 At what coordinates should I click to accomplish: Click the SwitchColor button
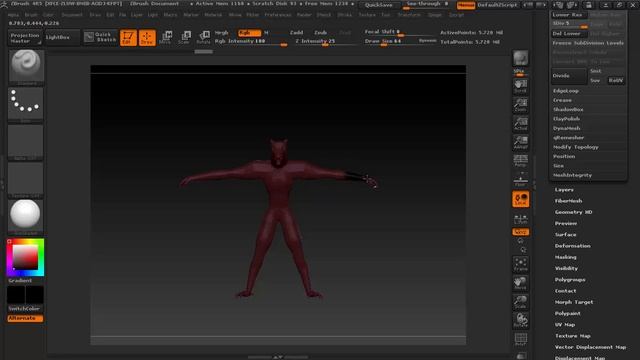pos(24,309)
